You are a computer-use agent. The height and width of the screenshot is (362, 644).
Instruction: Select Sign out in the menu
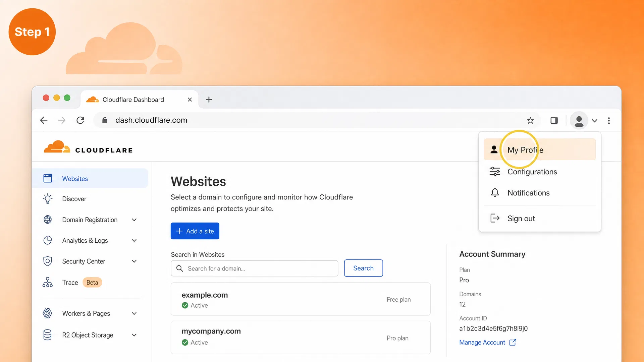pos(540,219)
